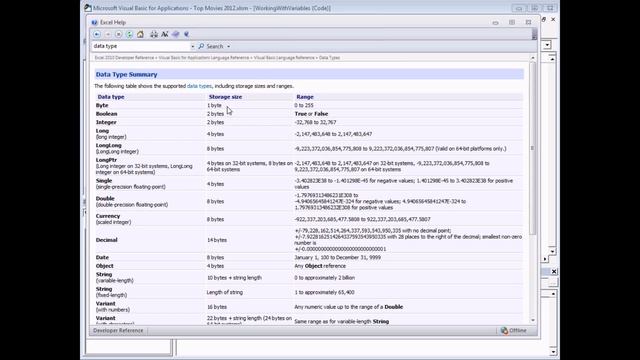
Task: Click the 'Data Type Summary' heading
Action: (x=127, y=74)
